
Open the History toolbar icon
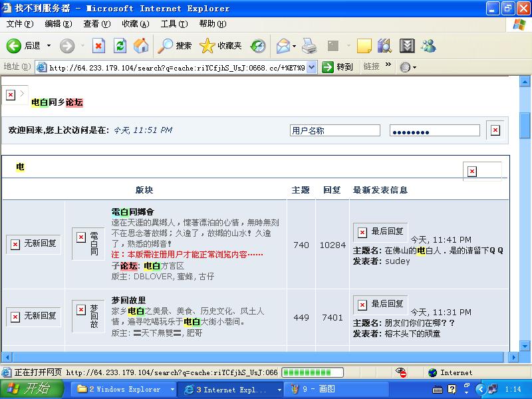click(x=258, y=46)
